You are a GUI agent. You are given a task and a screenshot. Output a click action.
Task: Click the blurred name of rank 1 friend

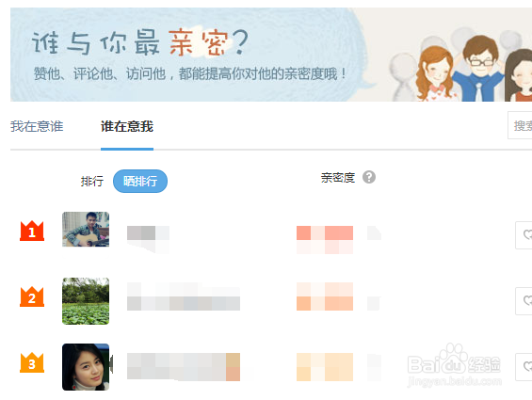[x=148, y=239]
